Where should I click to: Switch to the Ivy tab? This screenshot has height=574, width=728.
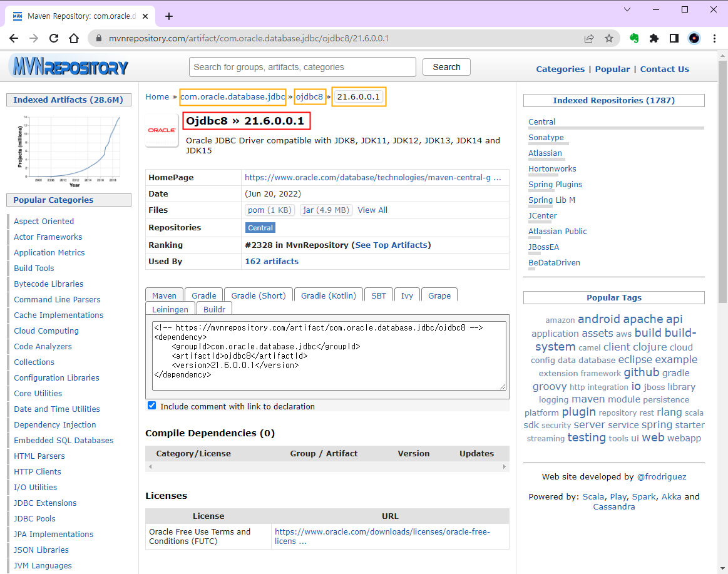(x=407, y=295)
